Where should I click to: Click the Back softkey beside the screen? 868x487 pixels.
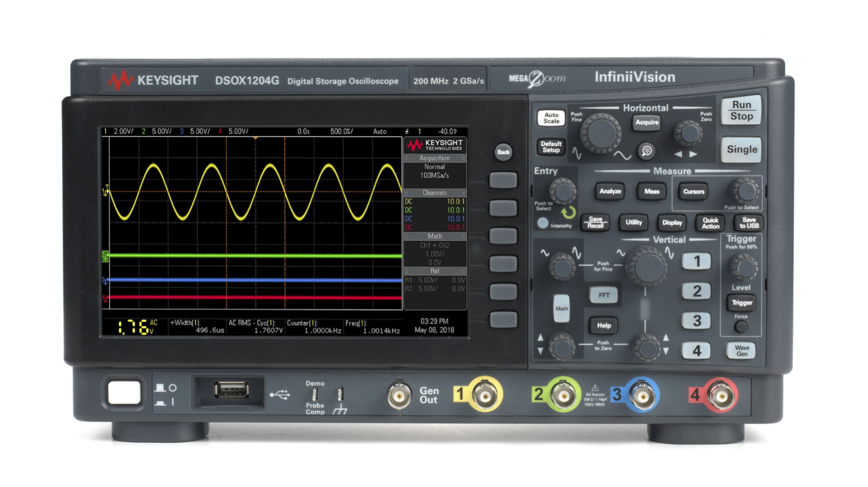503,152
